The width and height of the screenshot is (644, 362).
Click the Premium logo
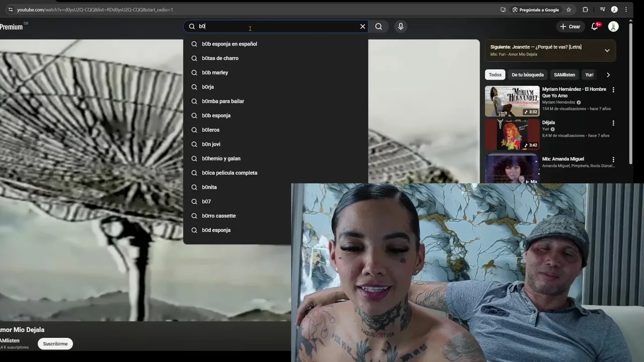tap(11, 27)
